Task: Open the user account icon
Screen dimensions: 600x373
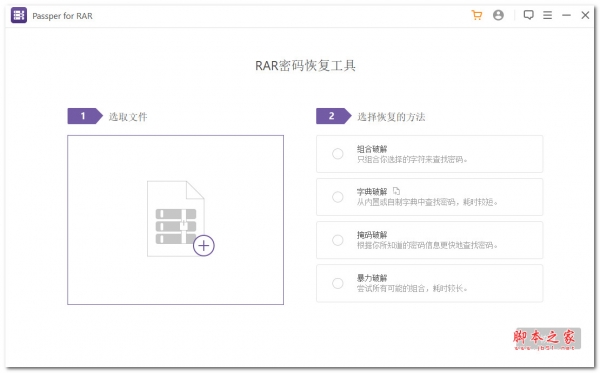Action: (498, 15)
